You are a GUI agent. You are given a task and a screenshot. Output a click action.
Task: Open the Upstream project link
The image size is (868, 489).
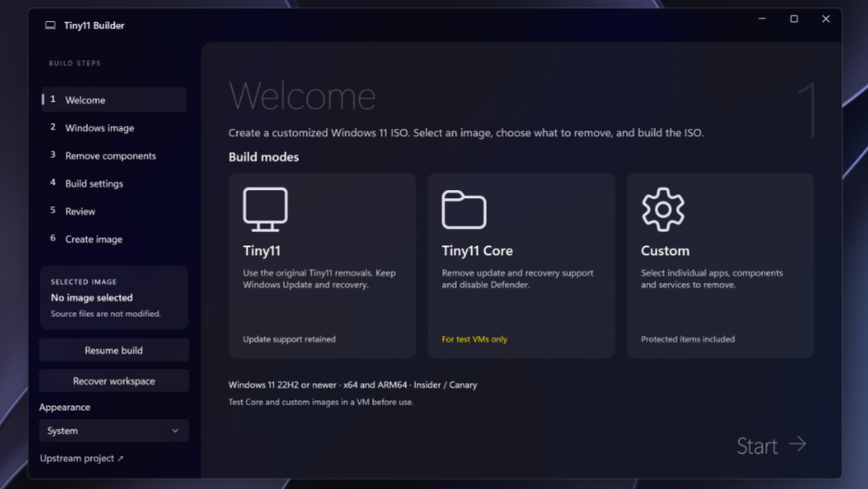click(x=81, y=459)
